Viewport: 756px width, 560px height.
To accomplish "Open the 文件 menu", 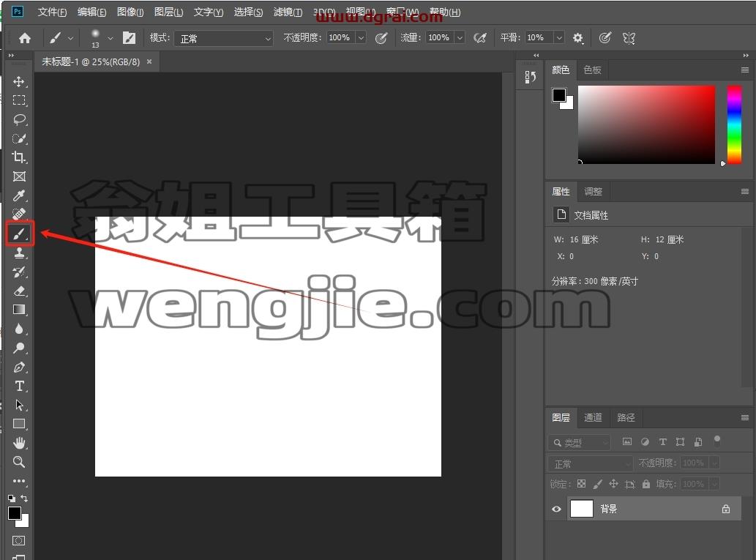I will (x=52, y=12).
